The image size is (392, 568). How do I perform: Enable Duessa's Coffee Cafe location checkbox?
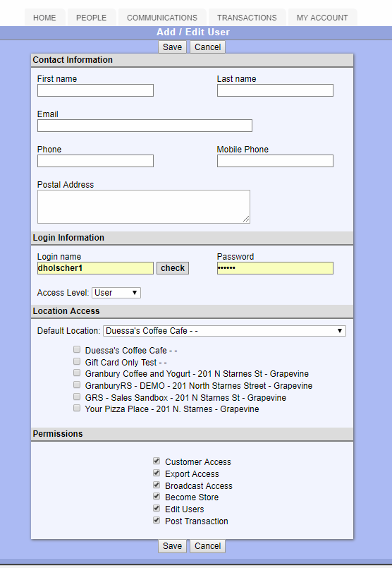point(77,349)
